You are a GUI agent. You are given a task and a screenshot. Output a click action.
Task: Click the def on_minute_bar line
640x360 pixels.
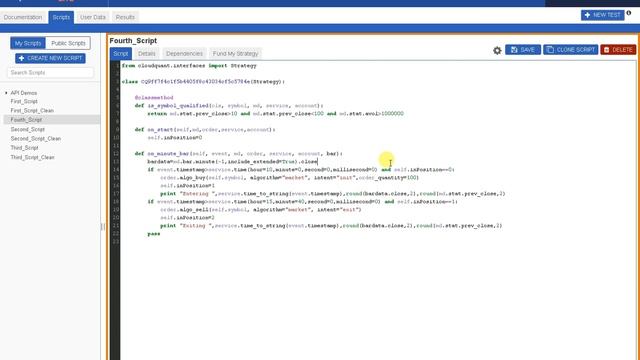[x=239, y=154]
